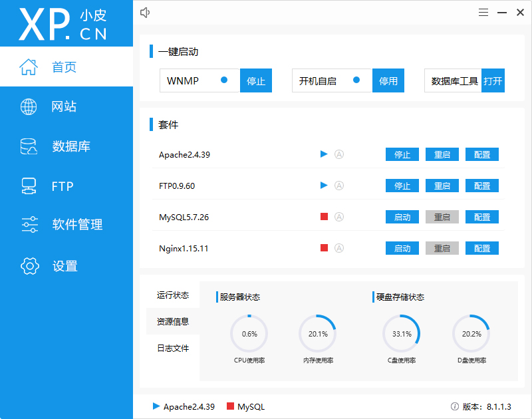Click Apache2.4.39 running play indicator
Viewport: 532px width, 419px height.
pyautogui.click(x=324, y=154)
